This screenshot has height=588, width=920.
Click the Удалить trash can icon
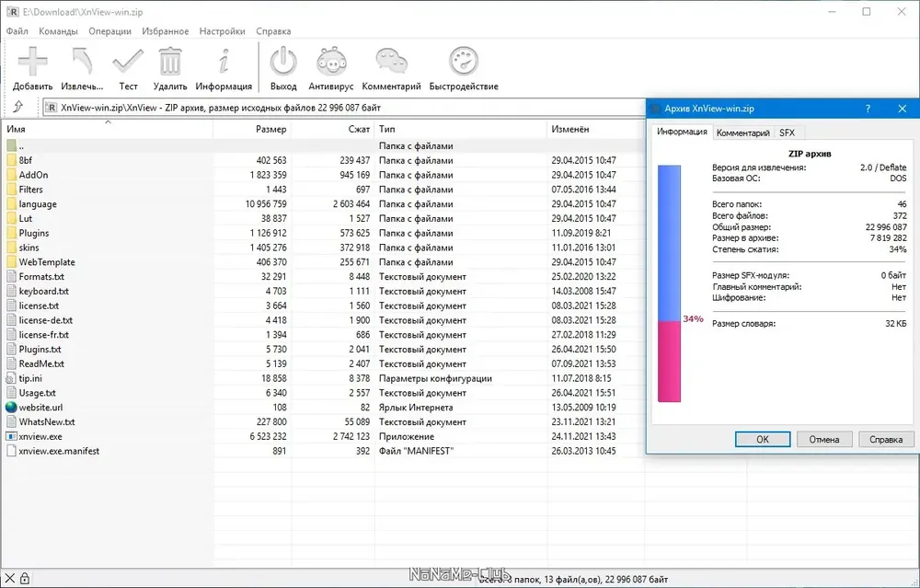(170, 61)
